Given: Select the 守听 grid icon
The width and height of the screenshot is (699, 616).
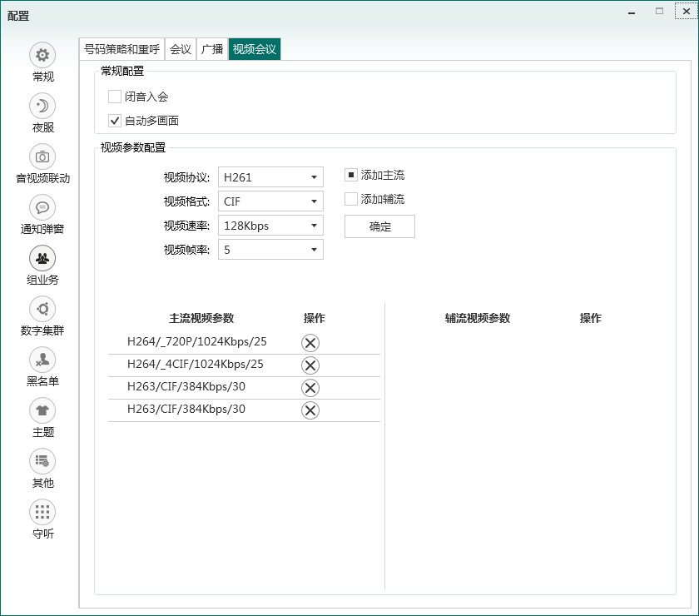Looking at the screenshot, I should (42, 512).
